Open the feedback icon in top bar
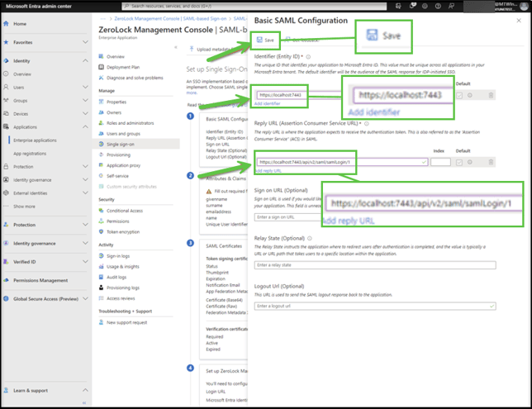This screenshot has height=409, width=532. (451, 6)
